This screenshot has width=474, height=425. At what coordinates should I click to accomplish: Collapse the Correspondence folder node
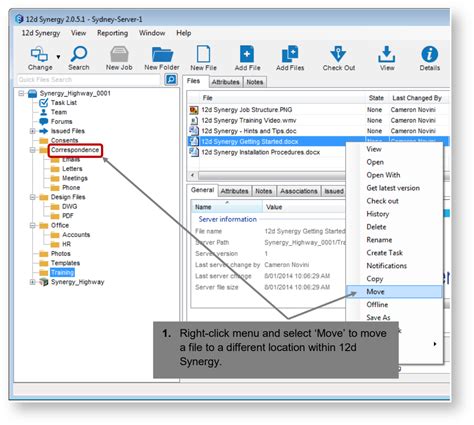pos(33,150)
